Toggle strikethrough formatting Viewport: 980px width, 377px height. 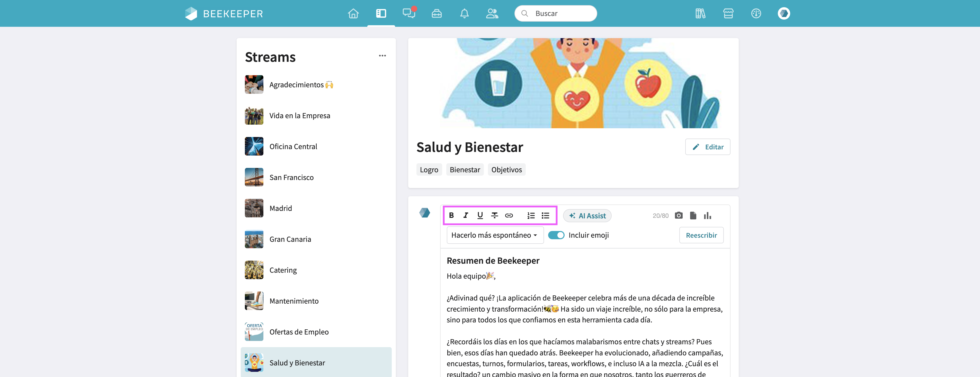[x=495, y=215]
